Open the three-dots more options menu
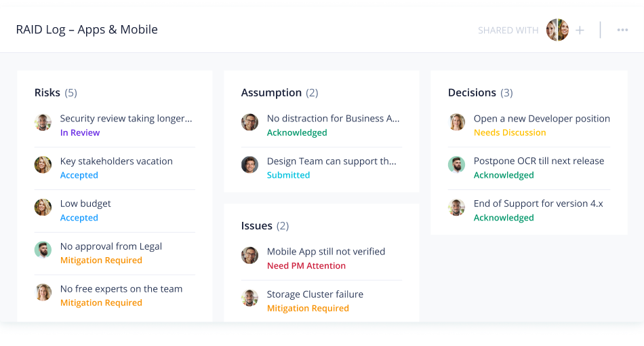Viewport: 644px width, 346px height. tap(622, 30)
